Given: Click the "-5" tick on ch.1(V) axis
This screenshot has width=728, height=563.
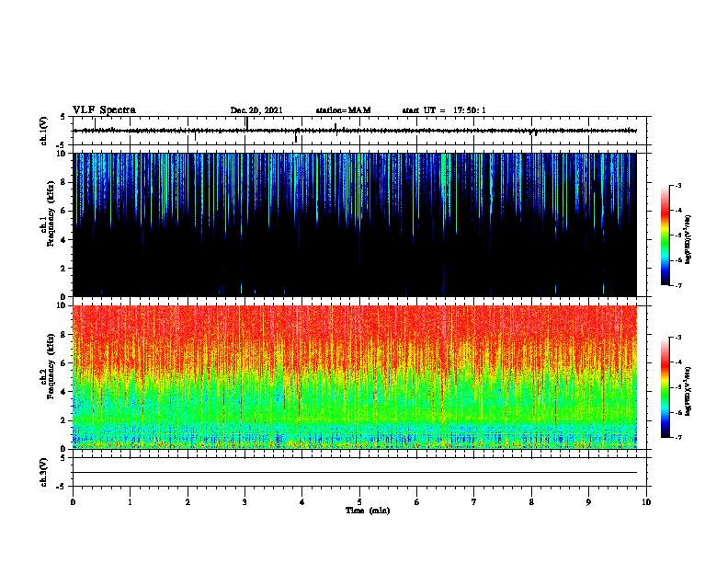Looking at the screenshot, I should click(x=62, y=145).
